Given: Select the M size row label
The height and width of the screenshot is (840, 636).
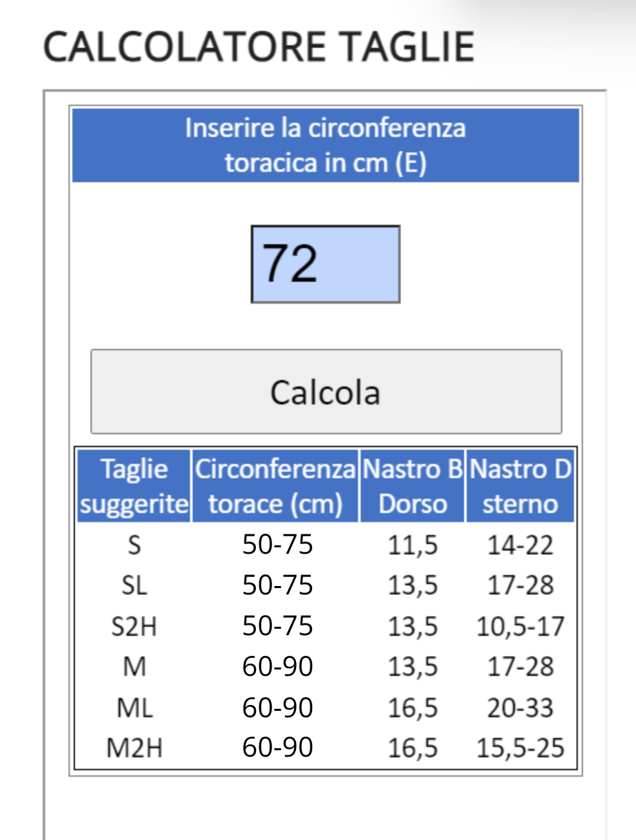Looking at the screenshot, I should point(134,667).
